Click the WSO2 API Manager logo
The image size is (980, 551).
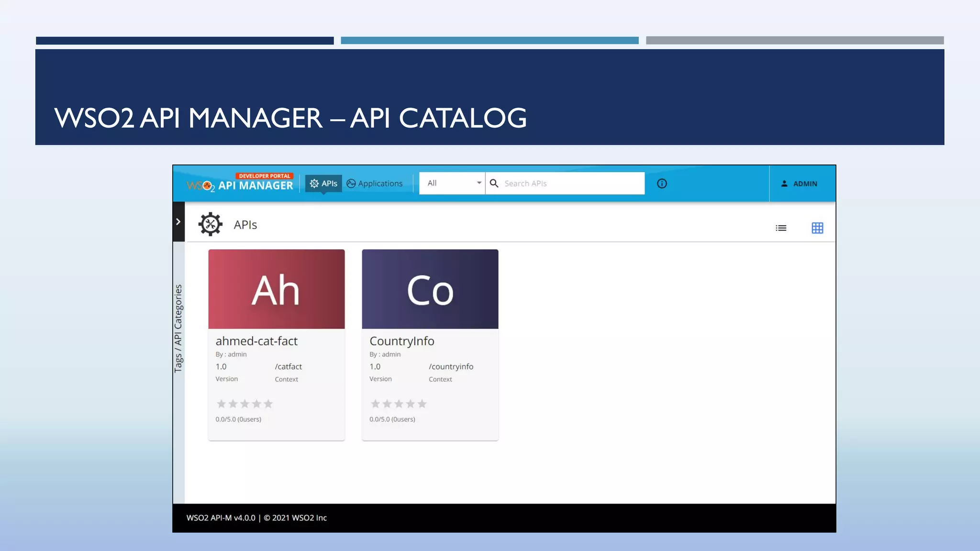click(x=240, y=183)
